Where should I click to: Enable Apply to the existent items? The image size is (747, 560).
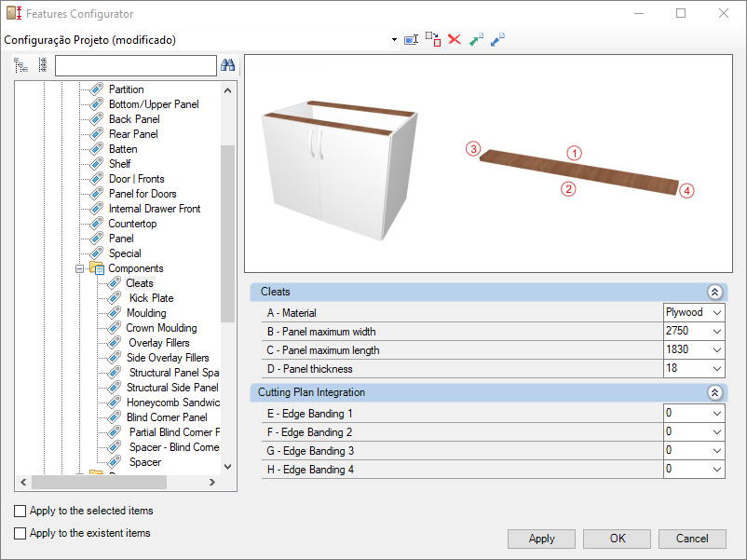[x=20, y=533]
